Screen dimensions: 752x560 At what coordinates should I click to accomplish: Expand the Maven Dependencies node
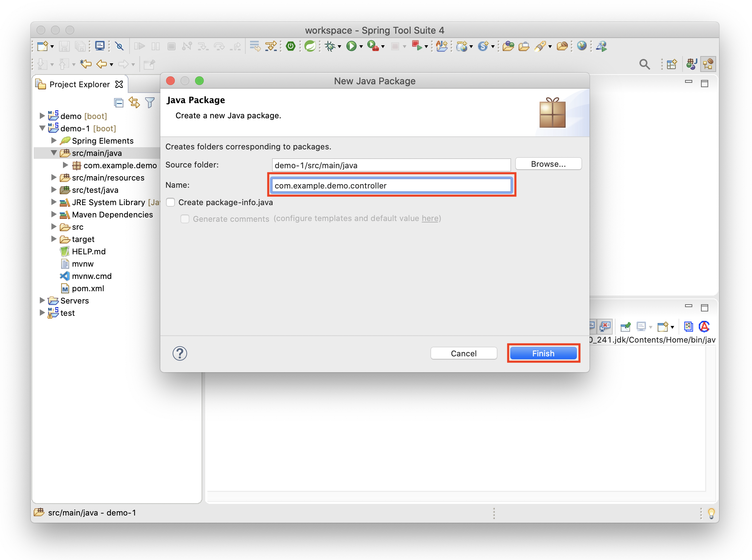coord(54,215)
